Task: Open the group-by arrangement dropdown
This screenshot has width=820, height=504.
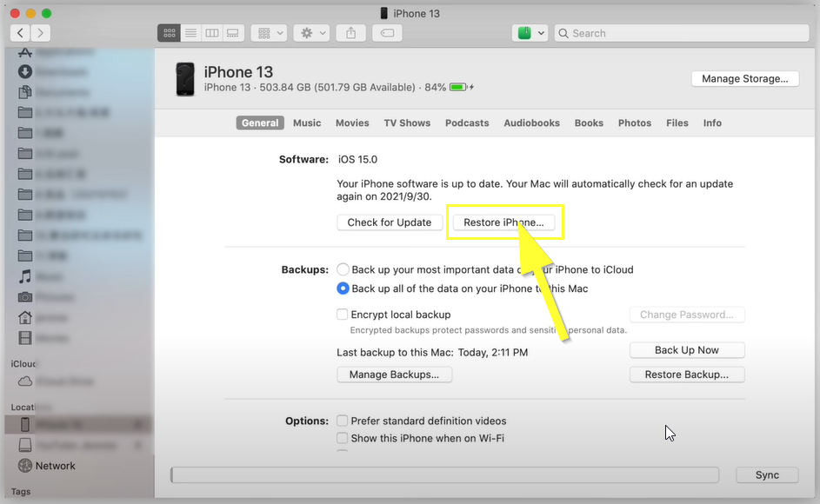Action: [269, 33]
